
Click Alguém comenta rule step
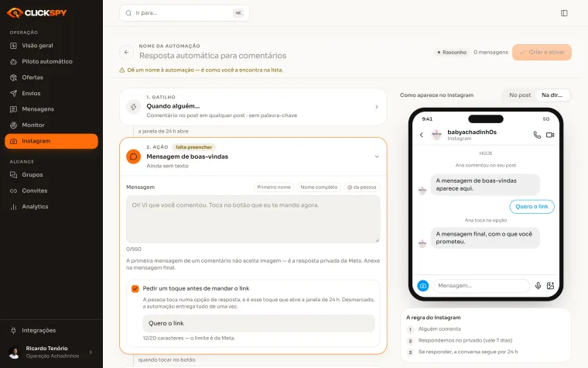(439, 329)
